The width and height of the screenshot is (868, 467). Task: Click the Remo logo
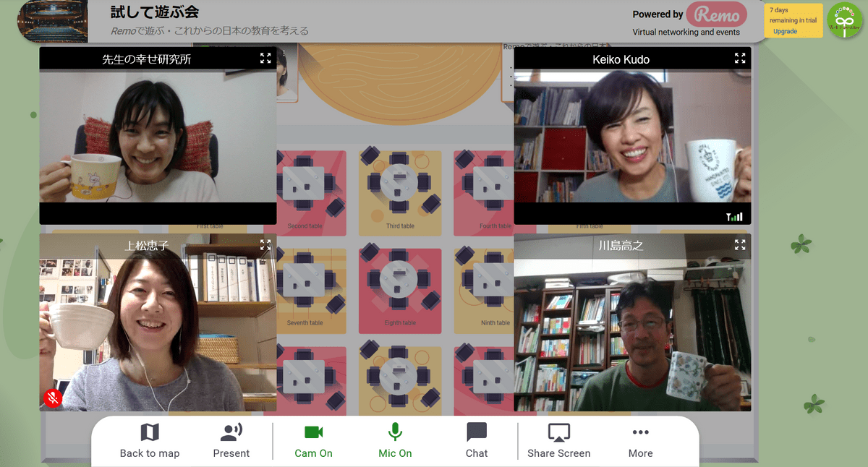point(716,14)
